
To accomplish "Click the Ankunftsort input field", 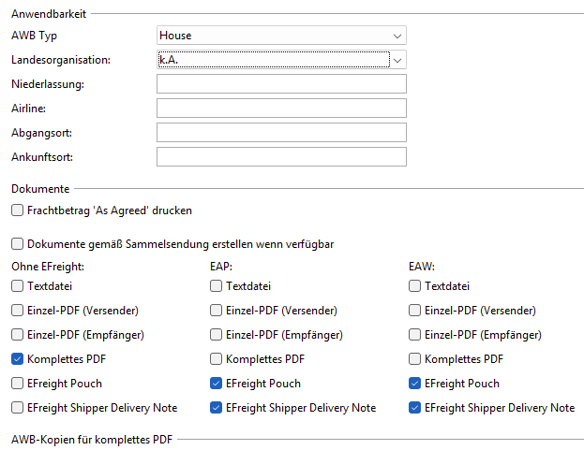I will [x=281, y=157].
